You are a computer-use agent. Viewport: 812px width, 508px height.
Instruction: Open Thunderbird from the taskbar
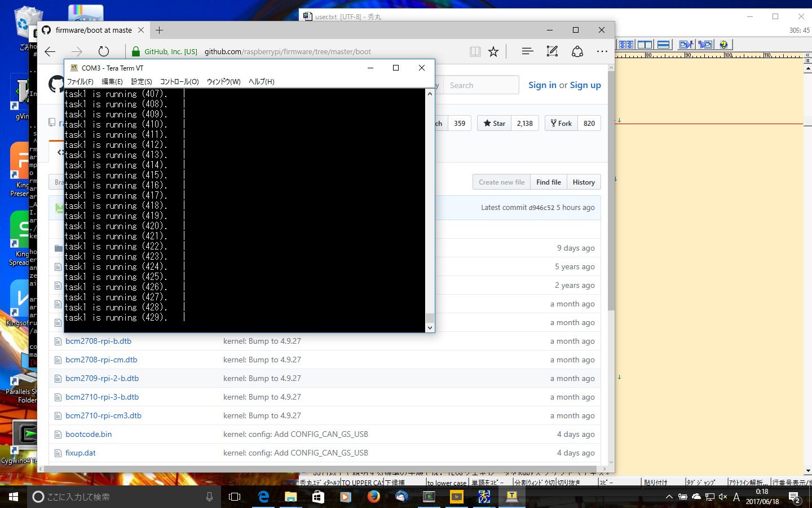401,497
